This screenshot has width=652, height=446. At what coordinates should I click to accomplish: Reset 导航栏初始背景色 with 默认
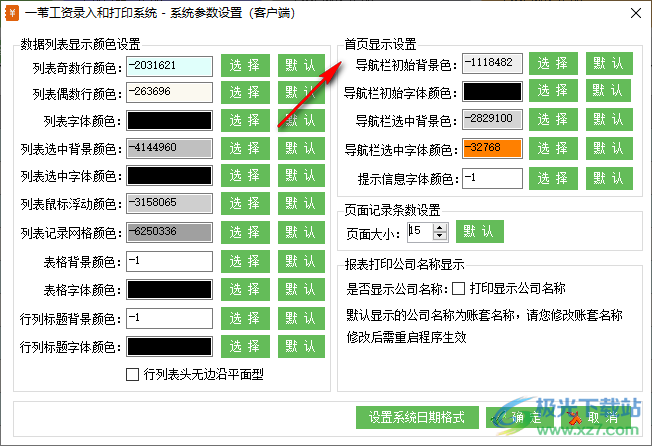coord(609,64)
